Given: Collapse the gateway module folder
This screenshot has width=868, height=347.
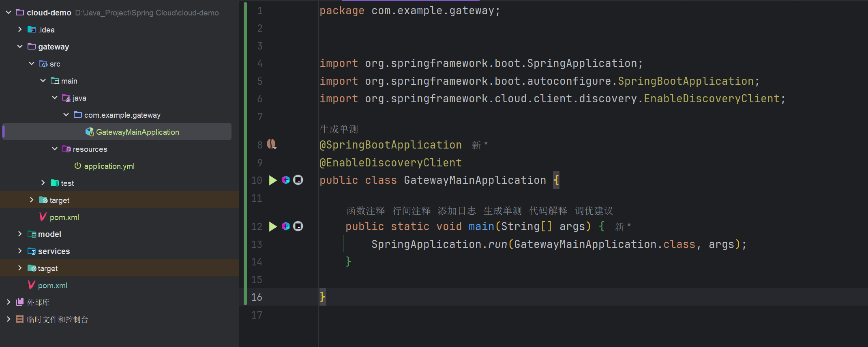Looking at the screenshot, I should [x=20, y=47].
